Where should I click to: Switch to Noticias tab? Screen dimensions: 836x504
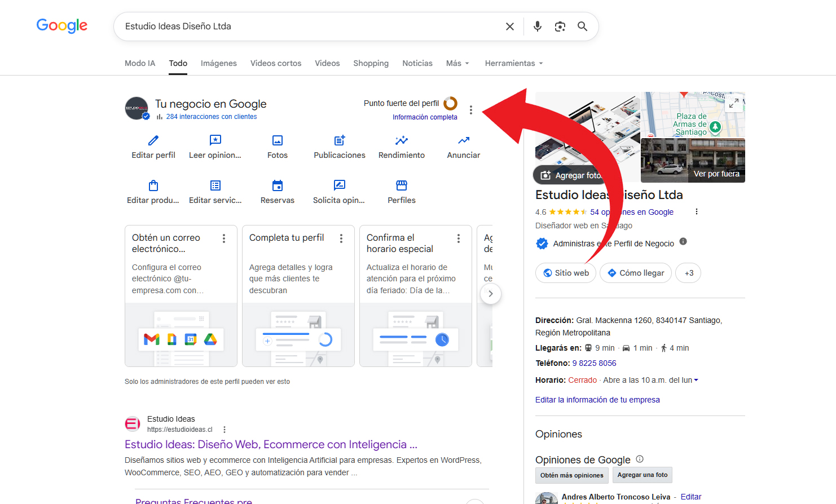coord(417,63)
